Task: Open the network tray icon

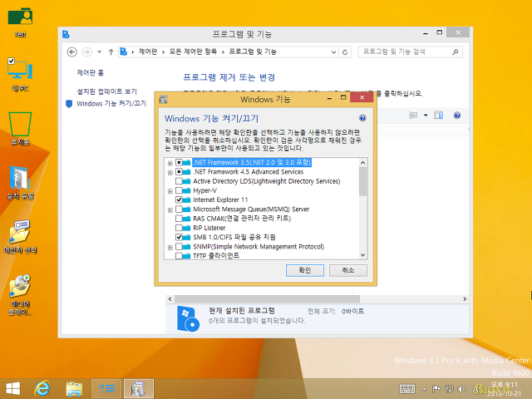Action: pos(449,389)
